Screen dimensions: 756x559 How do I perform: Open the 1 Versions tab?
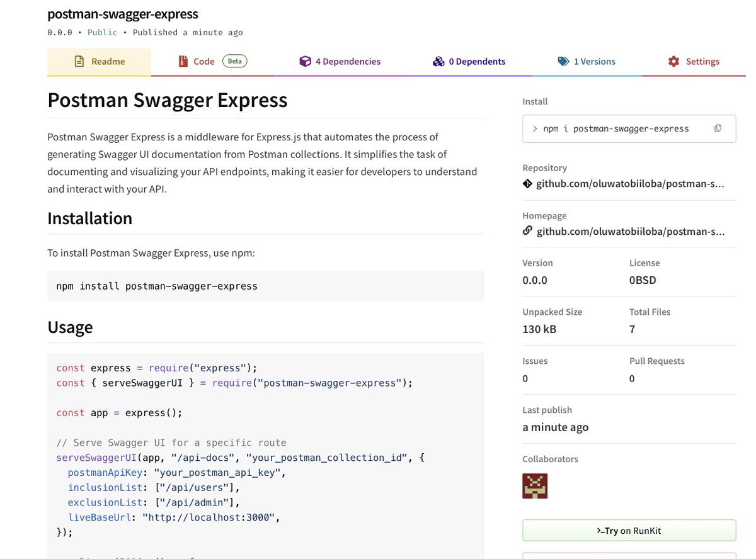click(587, 62)
